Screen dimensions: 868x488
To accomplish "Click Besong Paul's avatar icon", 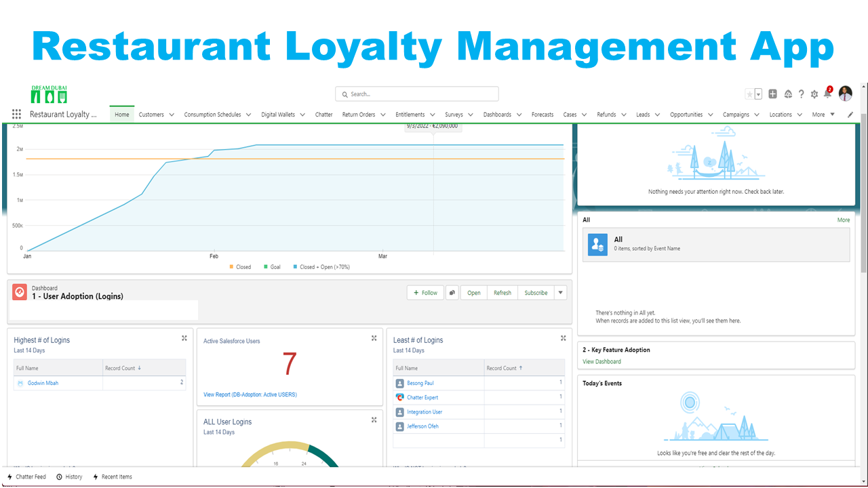I will tap(400, 383).
